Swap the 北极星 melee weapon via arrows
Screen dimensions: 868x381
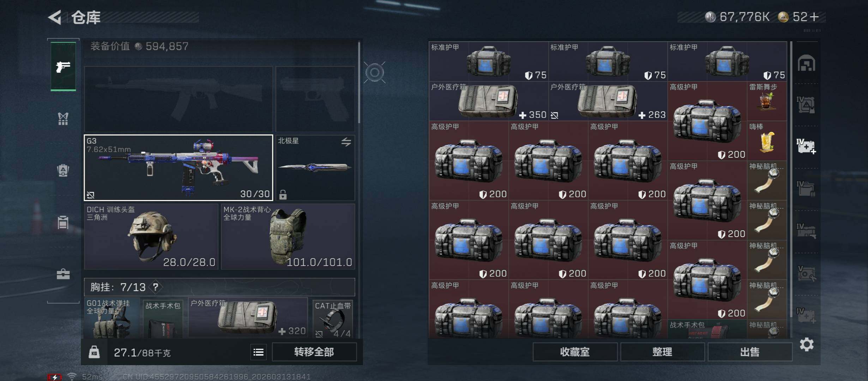346,142
